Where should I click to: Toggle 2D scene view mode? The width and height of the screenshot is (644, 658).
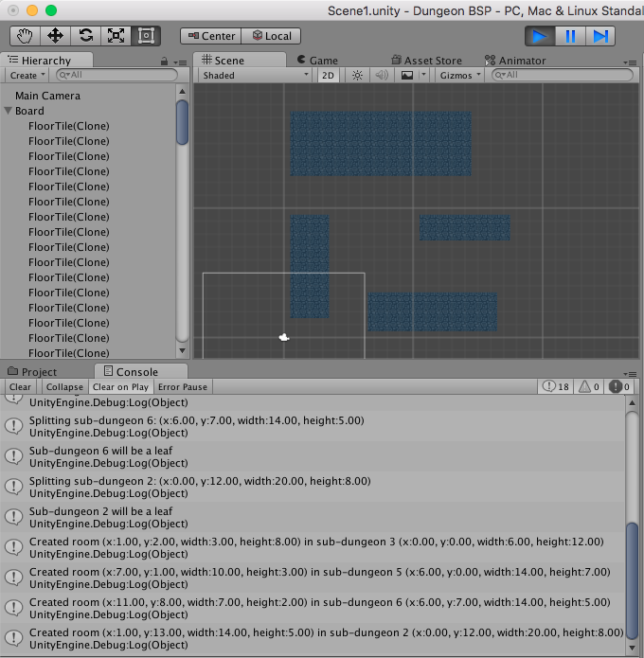328,76
